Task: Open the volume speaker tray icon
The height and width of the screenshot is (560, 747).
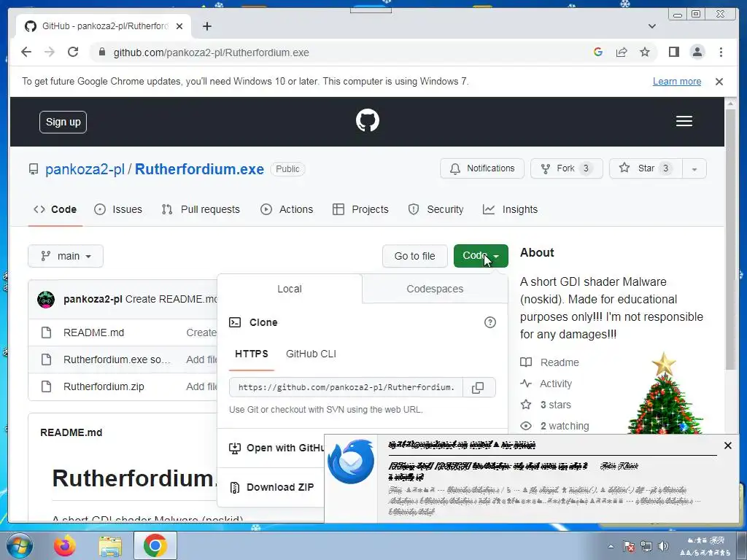Action: tap(663, 546)
